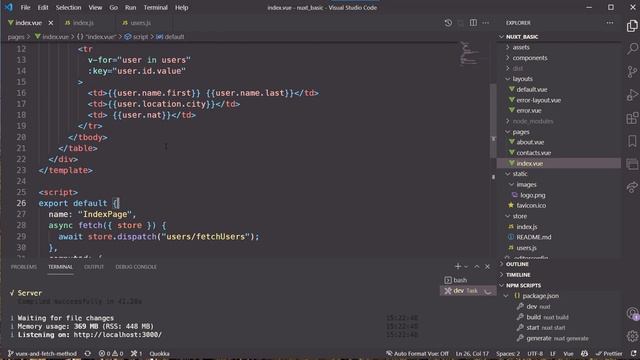Run the build npm script
The image size is (640, 360).
coord(559,317)
